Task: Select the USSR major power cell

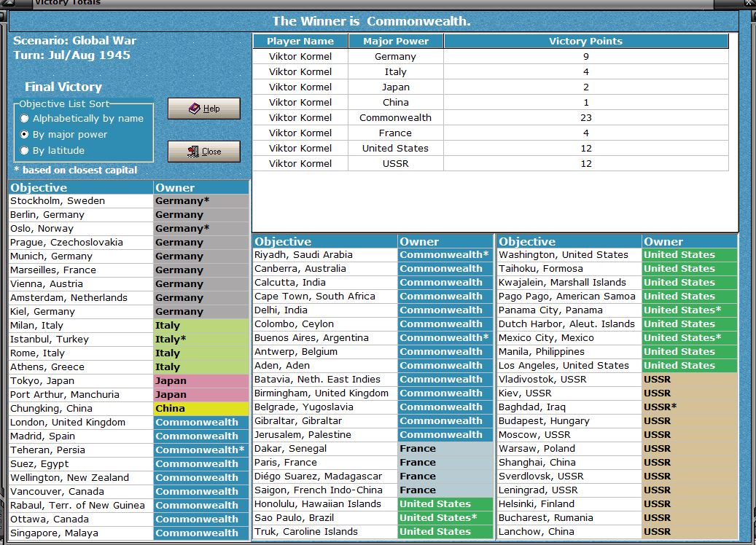Action: pos(396,163)
